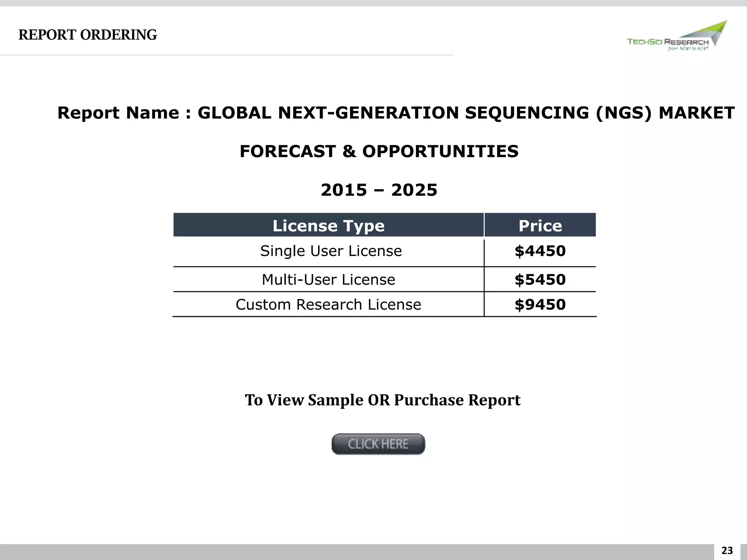Screen dimensions: 747x560
Task: Click the 'License Type' column header
Action: pos(328,225)
